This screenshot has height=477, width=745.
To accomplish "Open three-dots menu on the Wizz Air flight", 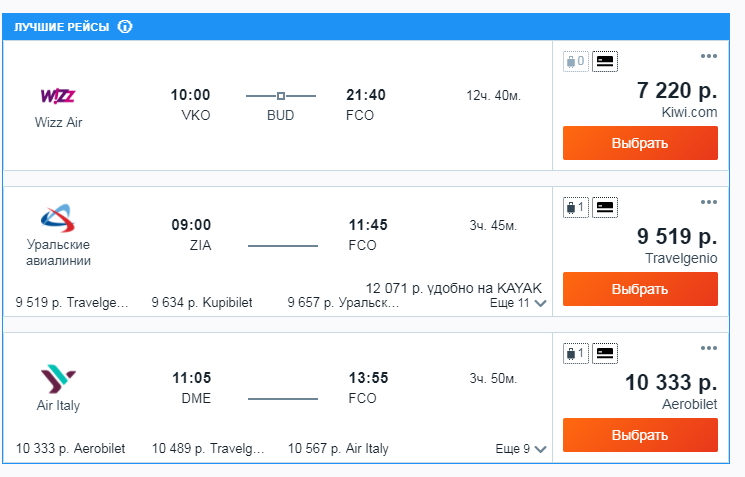I will 708,56.
